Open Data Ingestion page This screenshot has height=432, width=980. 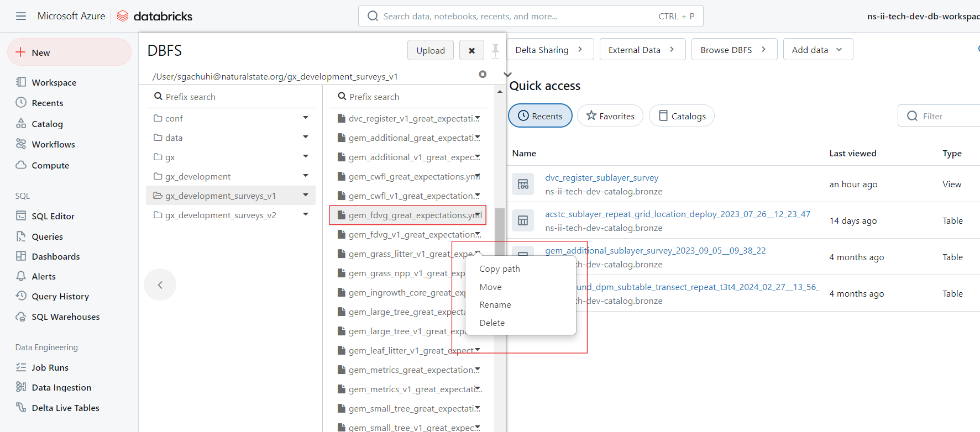[x=61, y=387]
